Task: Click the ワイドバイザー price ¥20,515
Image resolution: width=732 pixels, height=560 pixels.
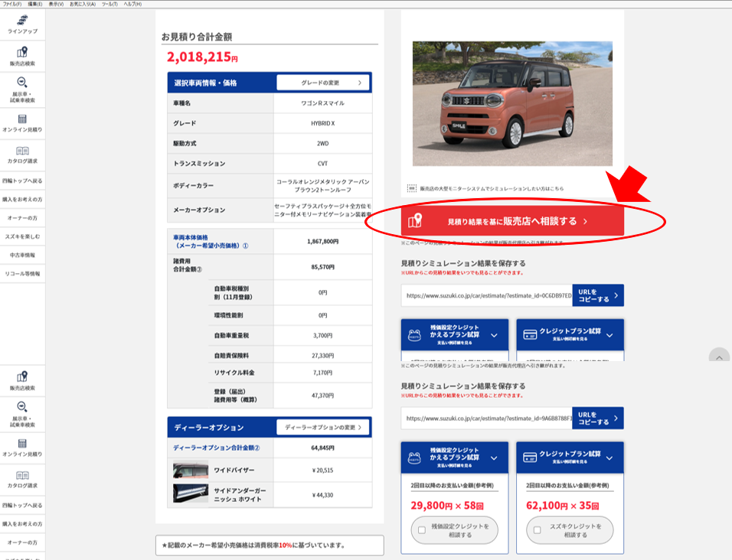Action: (322, 470)
